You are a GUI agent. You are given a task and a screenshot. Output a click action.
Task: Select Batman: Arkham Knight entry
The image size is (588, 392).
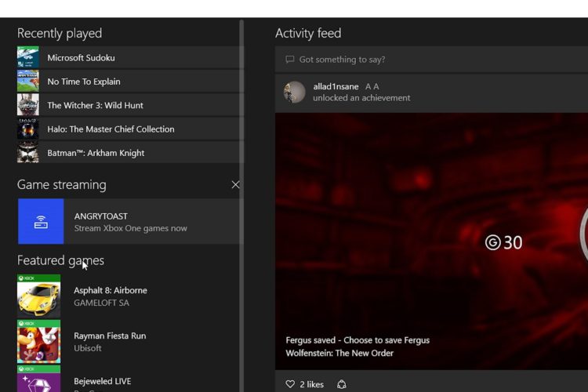[130, 152]
